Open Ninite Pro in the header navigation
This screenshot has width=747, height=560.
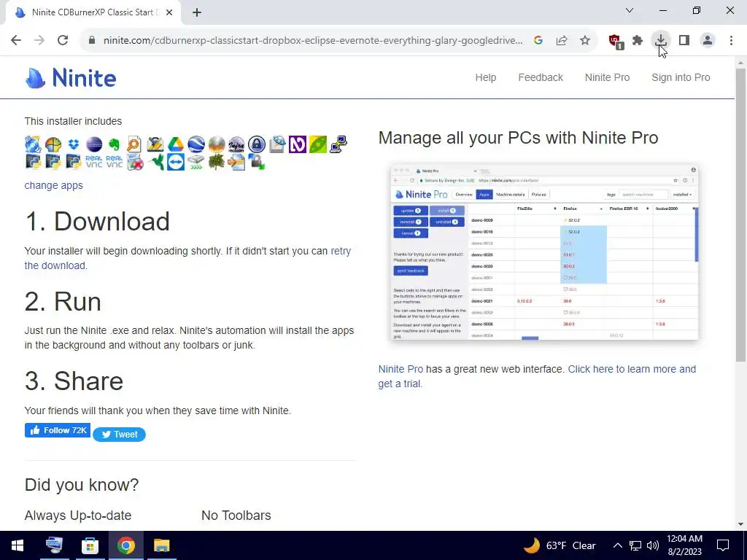click(607, 77)
